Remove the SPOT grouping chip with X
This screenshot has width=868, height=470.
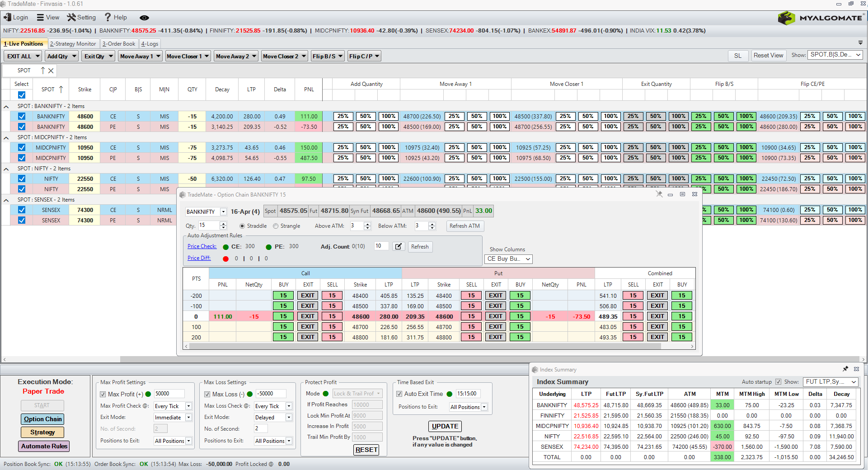(x=51, y=70)
